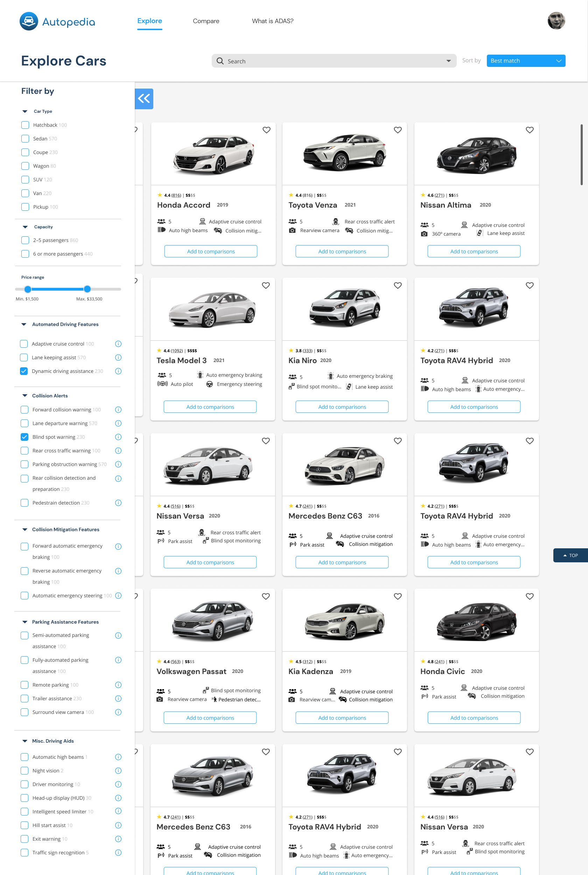Screen dimensions: 588x875
Task: Collapse the Car Type filter section
Action: (x=25, y=111)
